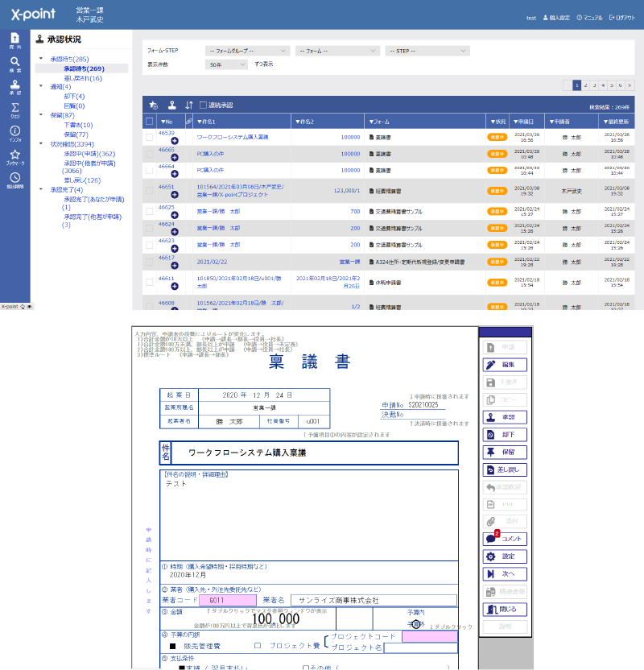Click the plus icon for row 46625
The image size is (644, 670).
pyautogui.click(x=175, y=215)
